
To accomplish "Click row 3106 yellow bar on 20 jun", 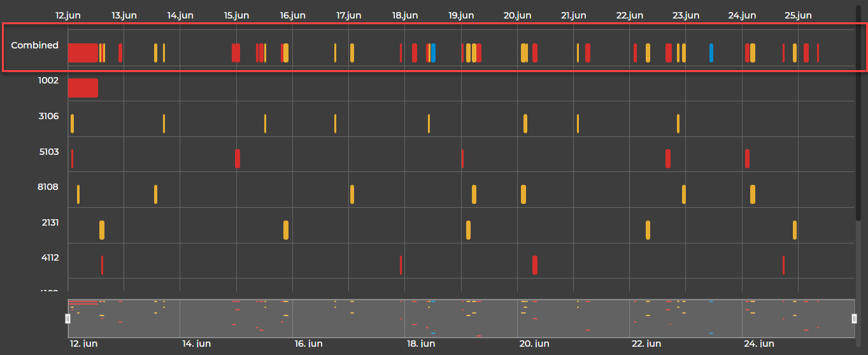I will click(x=525, y=123).
